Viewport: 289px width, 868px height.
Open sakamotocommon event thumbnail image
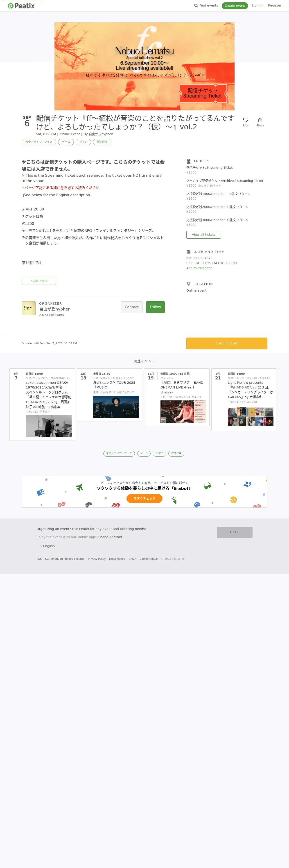pyautogui.click(x=49, y=426)
